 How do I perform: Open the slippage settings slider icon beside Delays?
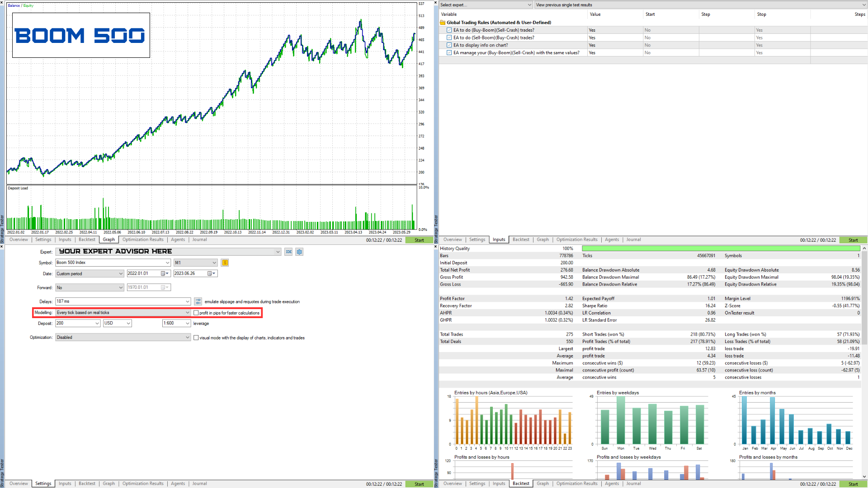point(198,301)
